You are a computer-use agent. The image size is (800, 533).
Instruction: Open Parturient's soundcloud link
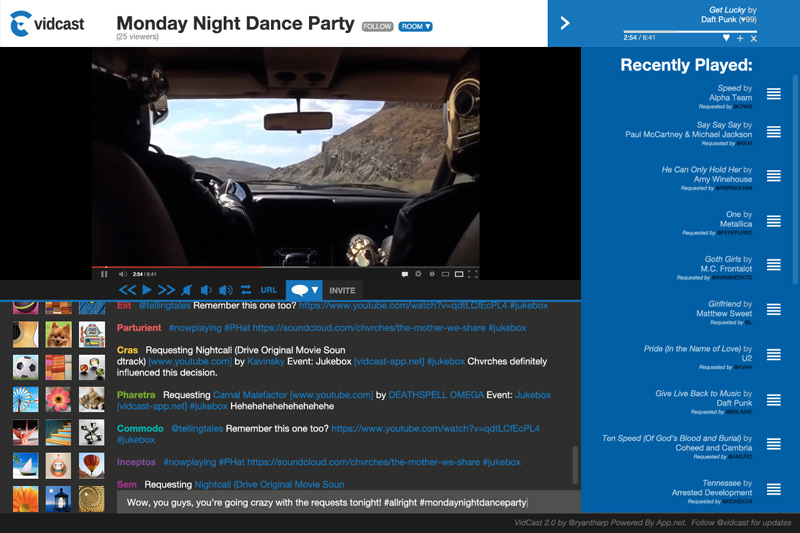click(369, 328)
